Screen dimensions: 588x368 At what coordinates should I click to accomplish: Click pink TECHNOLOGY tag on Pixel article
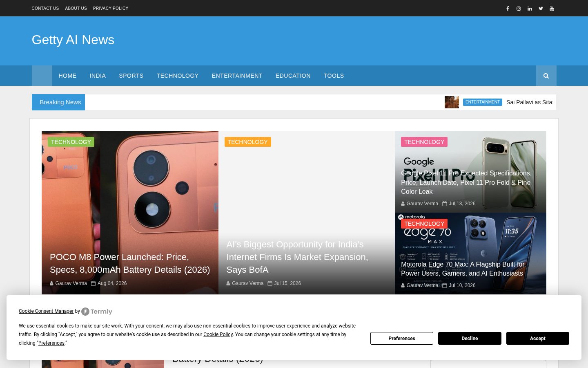tap(424, 142)
